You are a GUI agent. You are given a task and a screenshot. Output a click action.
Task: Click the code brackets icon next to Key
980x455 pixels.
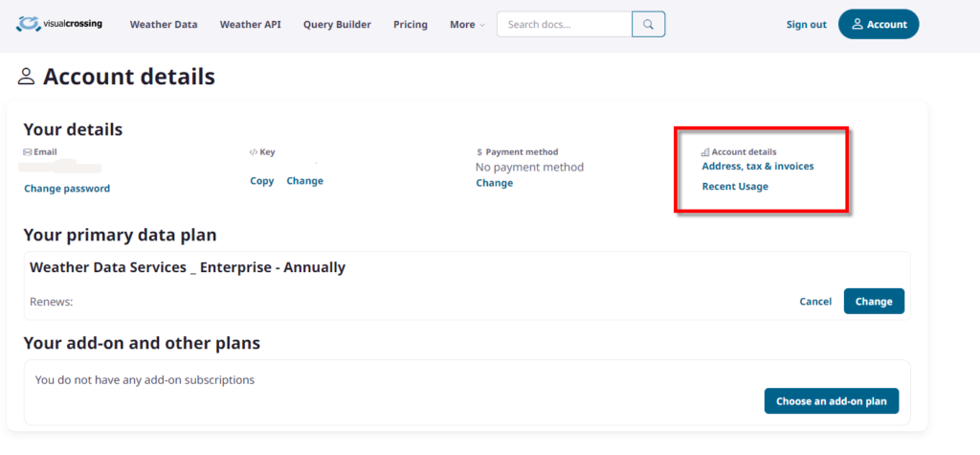click(253, 152)
